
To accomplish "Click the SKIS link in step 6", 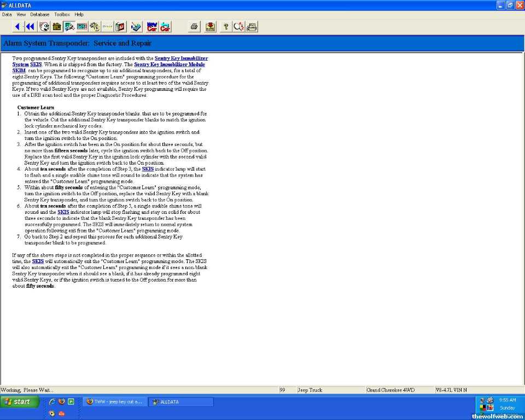I will pos(63,212).
